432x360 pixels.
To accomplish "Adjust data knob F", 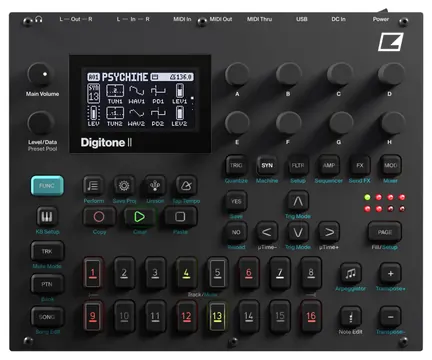I will (288, 123).
